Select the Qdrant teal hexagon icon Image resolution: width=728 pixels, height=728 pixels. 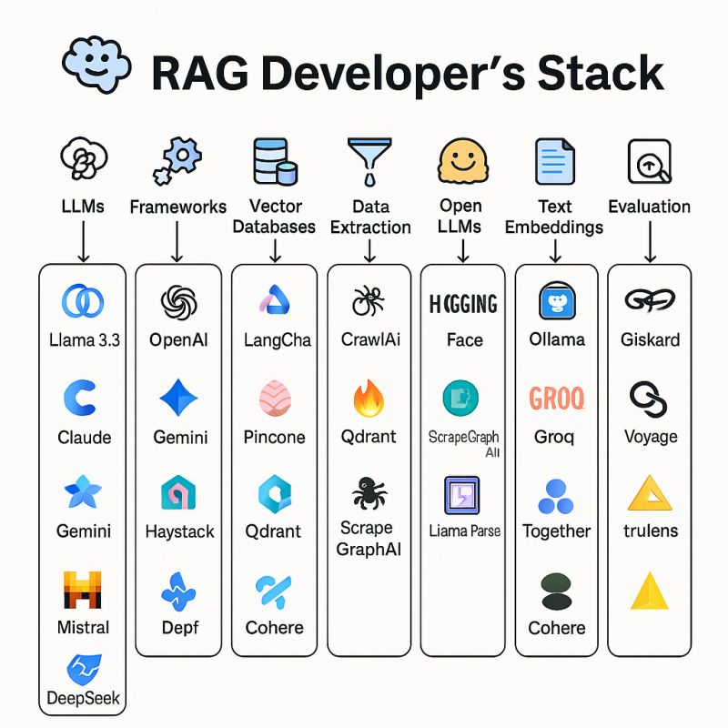coord(275,494)
